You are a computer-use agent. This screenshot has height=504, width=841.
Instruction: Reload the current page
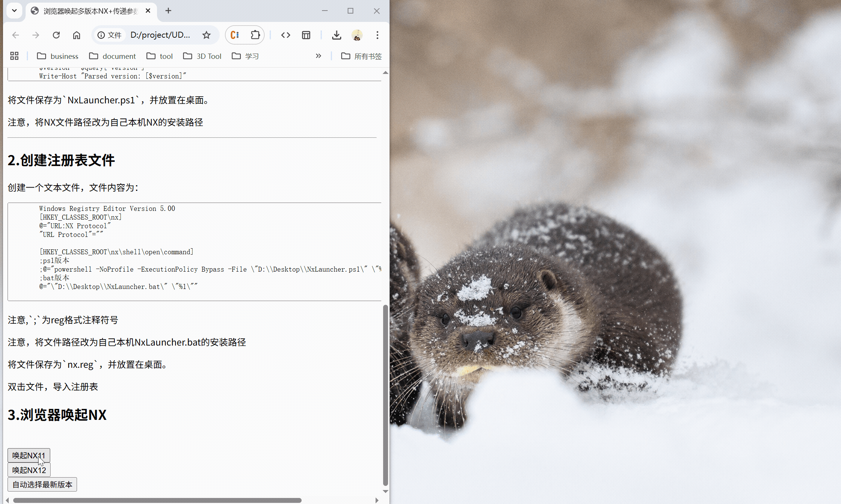click(x=56, y=35)
